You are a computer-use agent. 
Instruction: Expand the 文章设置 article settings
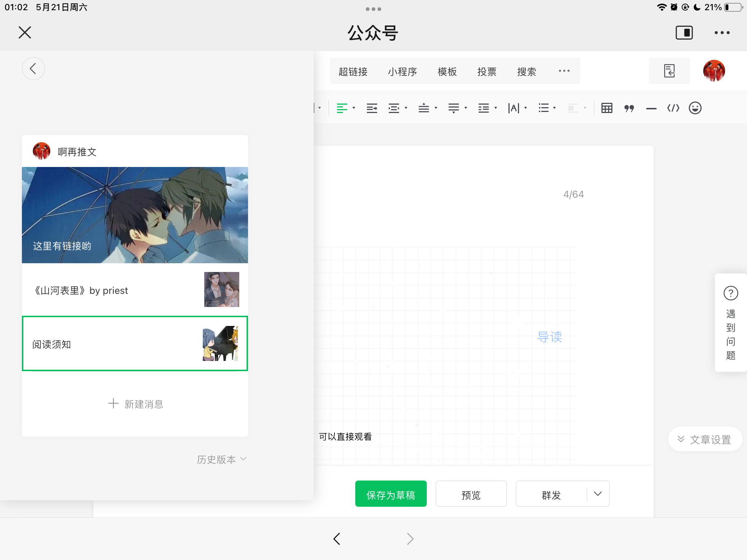[705, 439]
